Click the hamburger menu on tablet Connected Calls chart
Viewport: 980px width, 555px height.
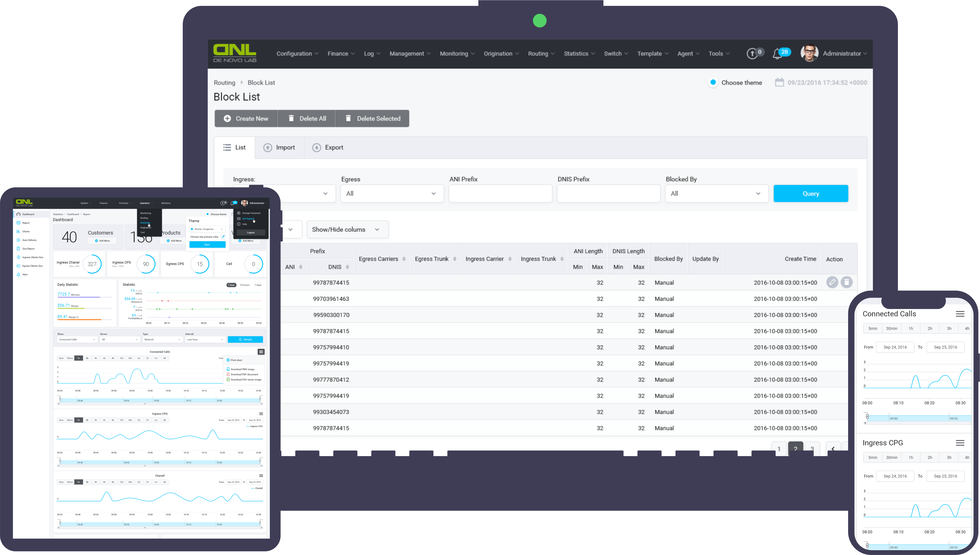pos(261,352)
